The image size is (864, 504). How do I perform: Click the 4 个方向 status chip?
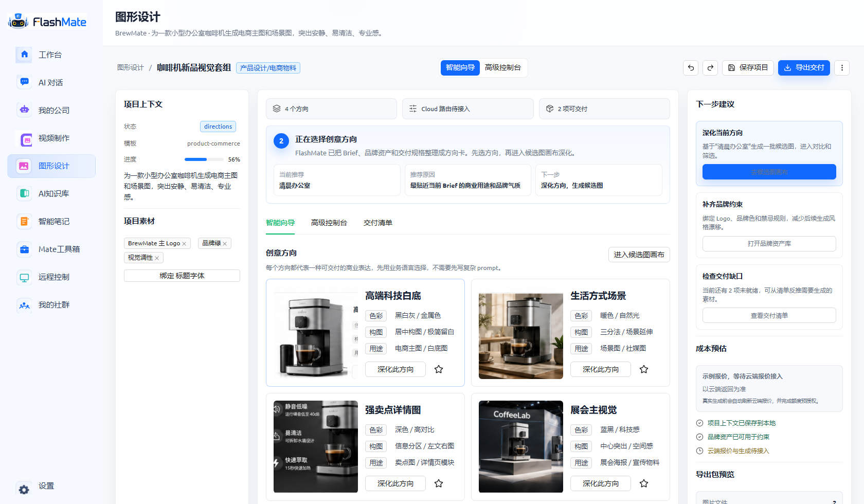point(331,109)
